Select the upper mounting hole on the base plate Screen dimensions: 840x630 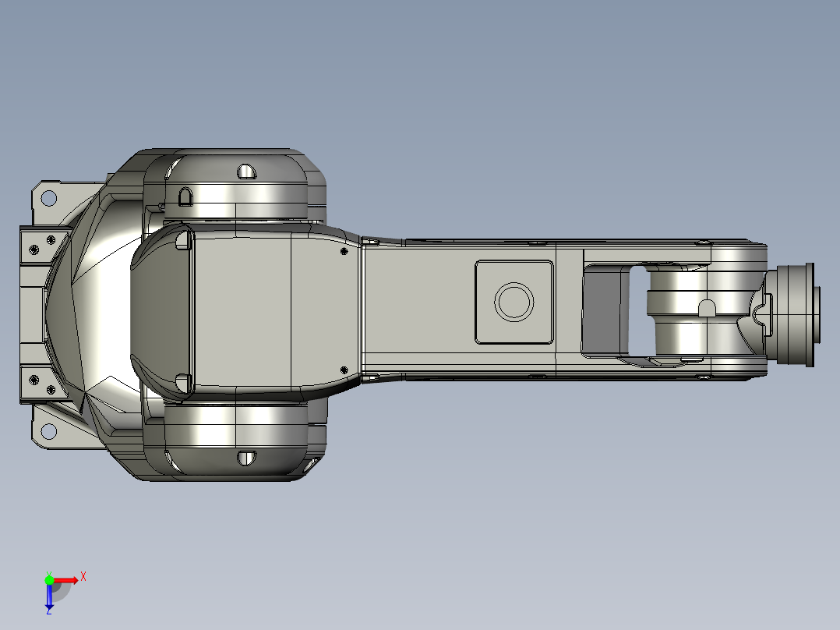(x=49, y=198)
